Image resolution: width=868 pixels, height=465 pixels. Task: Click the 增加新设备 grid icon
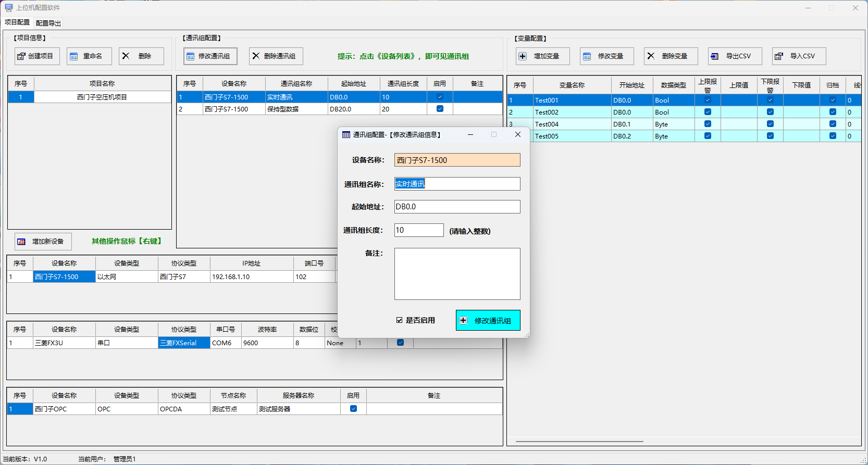(x=21, y=242)
